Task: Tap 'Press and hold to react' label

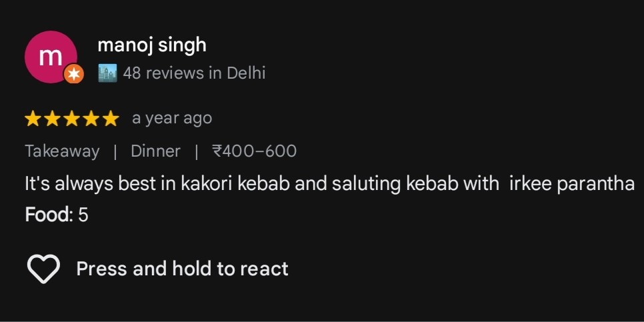Action: pos(183,269)
